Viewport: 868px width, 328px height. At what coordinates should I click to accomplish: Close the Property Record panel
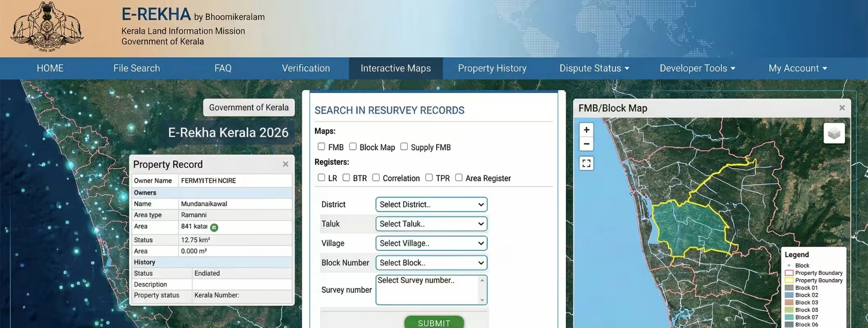(x=286, y=164)
